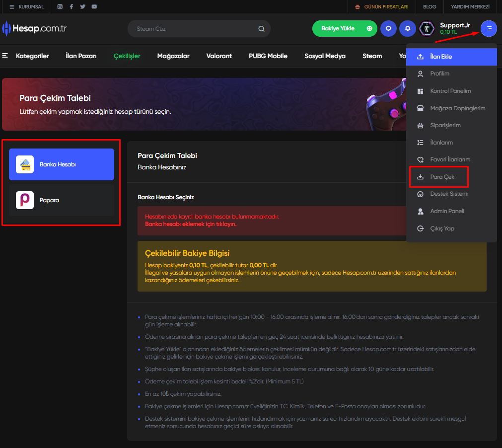Open Valorant category
502x448 pixels.
pos(219,56)
